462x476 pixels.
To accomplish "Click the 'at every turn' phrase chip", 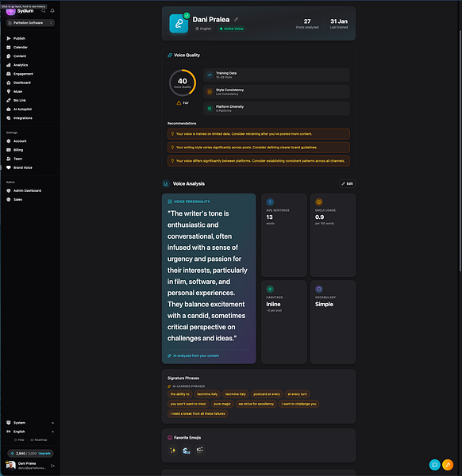I will [x=298, y=394].
